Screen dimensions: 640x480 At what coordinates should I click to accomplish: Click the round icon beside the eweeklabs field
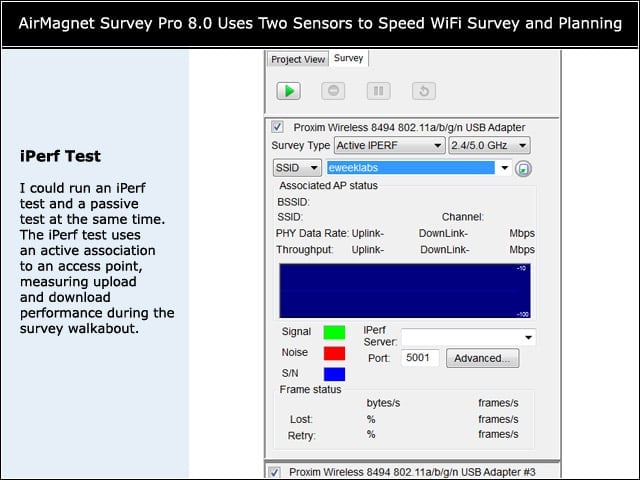(x=523, y=169)
